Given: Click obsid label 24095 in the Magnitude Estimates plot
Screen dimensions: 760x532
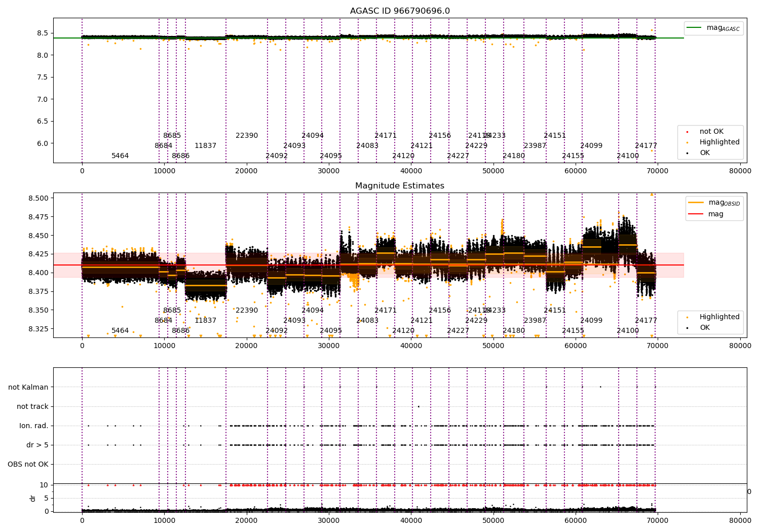Looking at the screenshot, I should coord(331,330).
